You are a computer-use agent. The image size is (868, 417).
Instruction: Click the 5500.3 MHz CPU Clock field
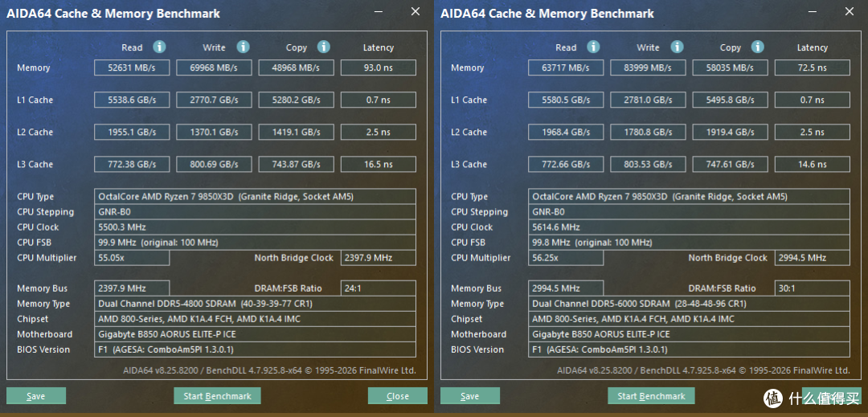coord(256,227)
